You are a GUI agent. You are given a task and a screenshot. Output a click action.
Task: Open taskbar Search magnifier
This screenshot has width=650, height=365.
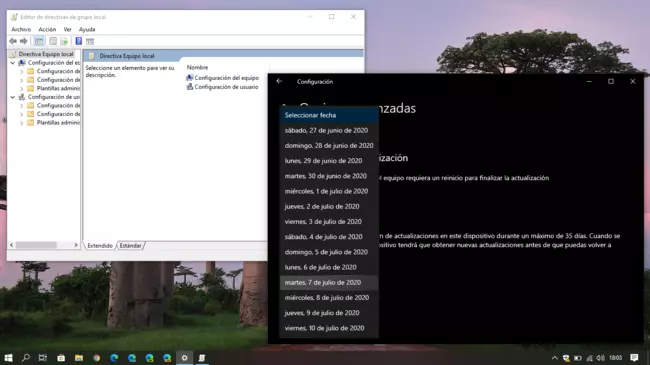click(26, 358)
